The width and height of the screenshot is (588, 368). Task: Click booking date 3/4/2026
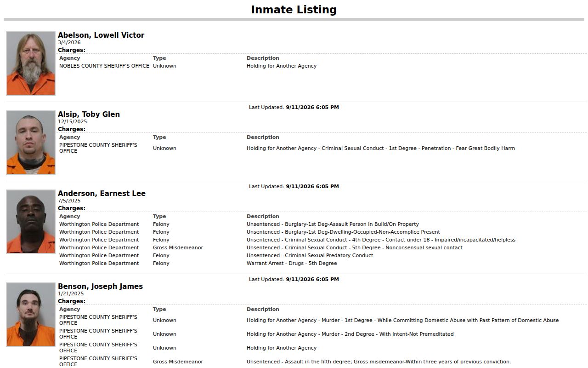[x=69, y=42]
